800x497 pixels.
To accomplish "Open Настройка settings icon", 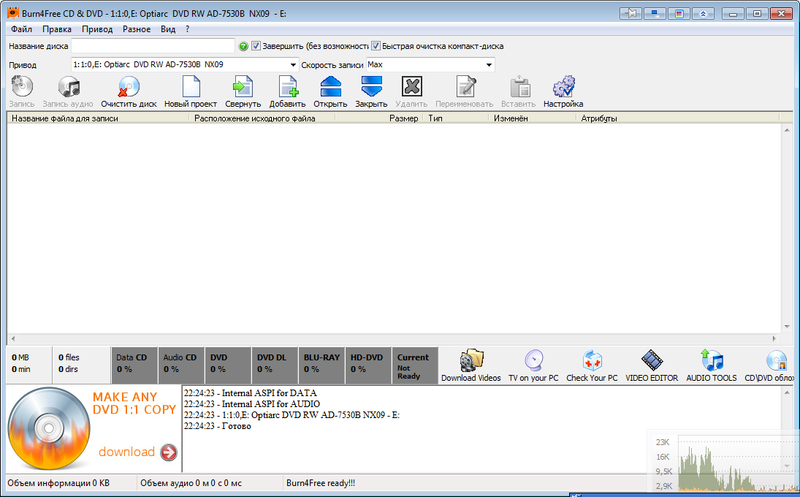I will pos(563,88).
